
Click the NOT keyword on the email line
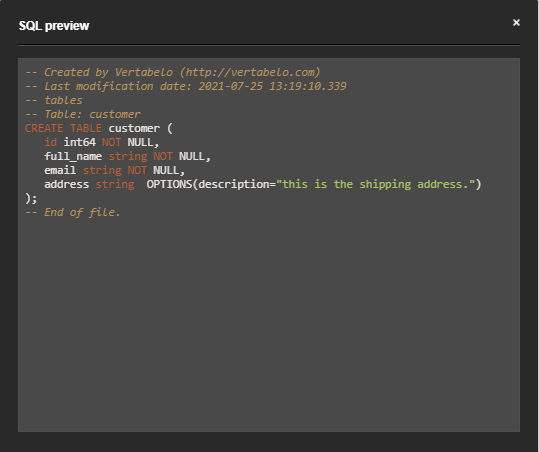(137, 170)
